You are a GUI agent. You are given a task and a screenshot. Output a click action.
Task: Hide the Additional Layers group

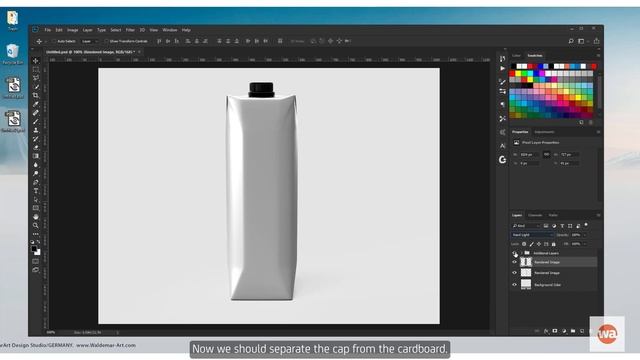click(514, 253)
